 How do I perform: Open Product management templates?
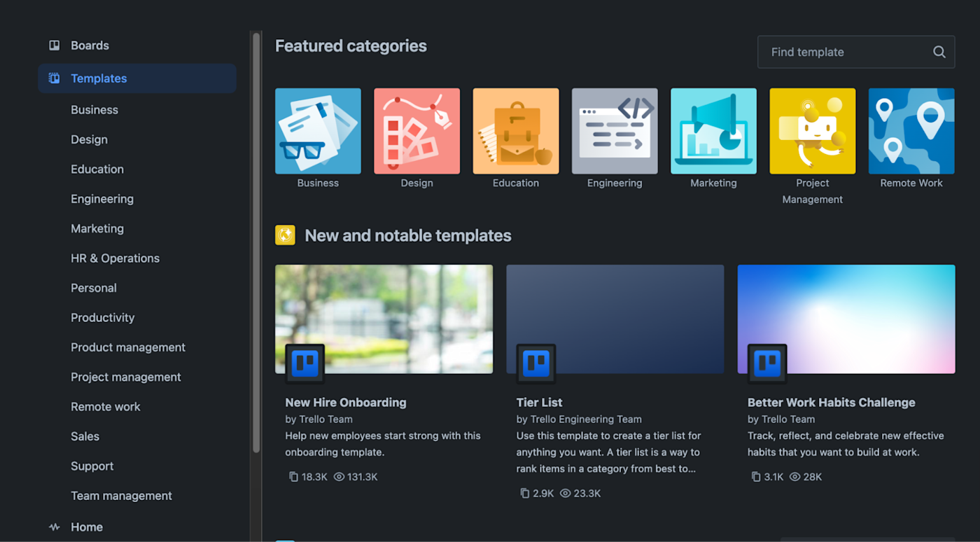[x=128, y=347]
